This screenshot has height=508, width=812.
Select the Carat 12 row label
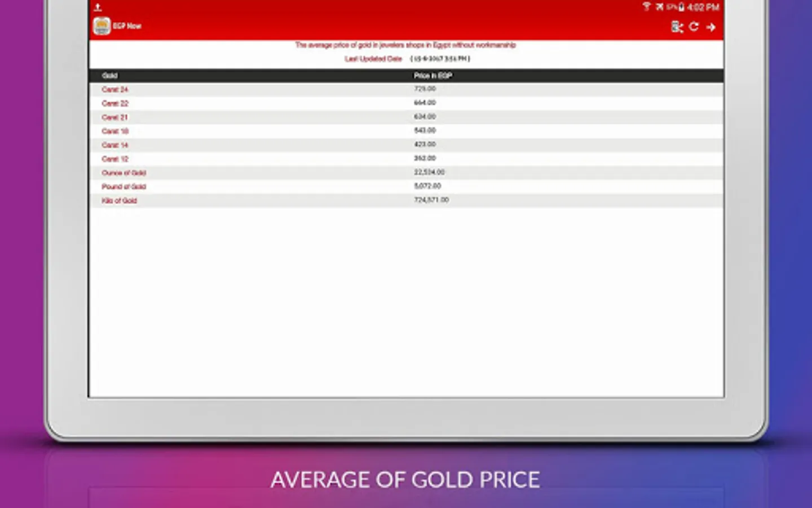point(115,159)
